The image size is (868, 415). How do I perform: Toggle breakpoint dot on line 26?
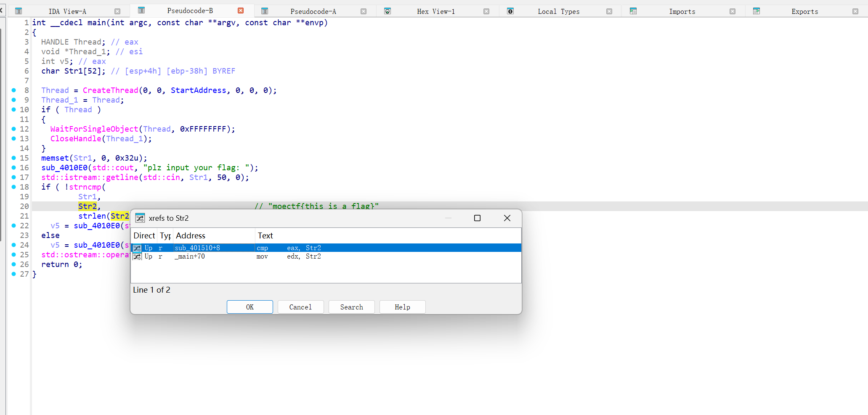click(14, 264)
